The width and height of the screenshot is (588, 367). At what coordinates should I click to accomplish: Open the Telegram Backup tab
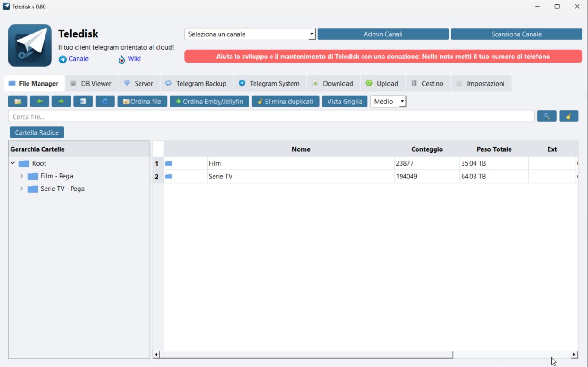[x=197, y=83]
